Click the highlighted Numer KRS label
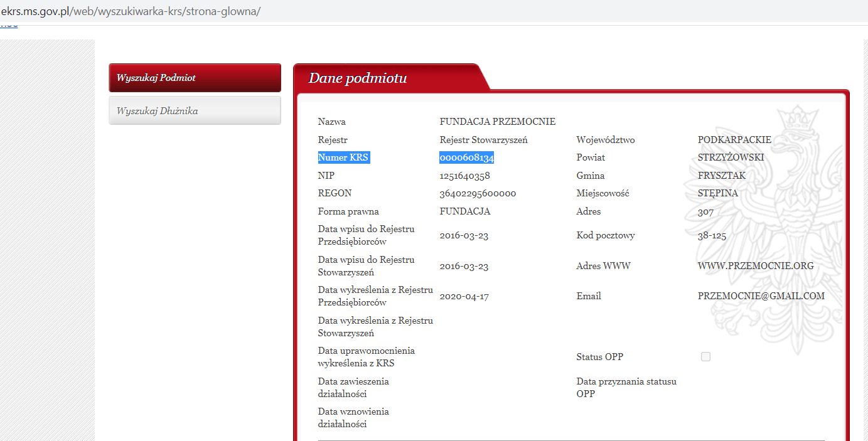The image size is (868, 441). (343, 157)
